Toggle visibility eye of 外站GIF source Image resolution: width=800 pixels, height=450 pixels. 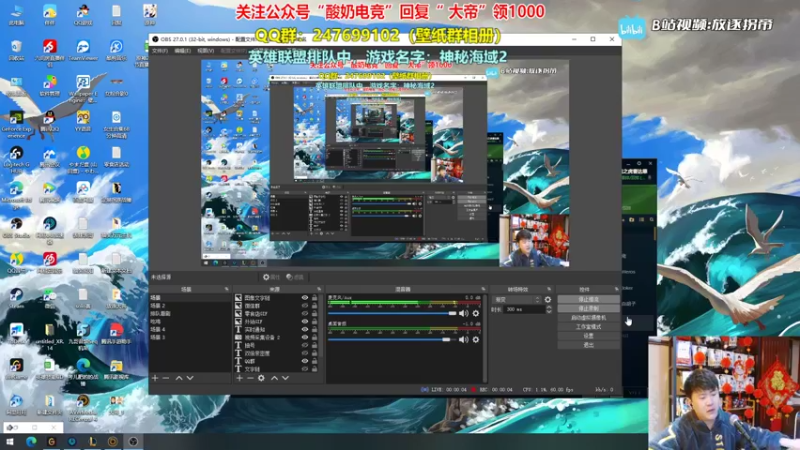(x=305, y=322)
